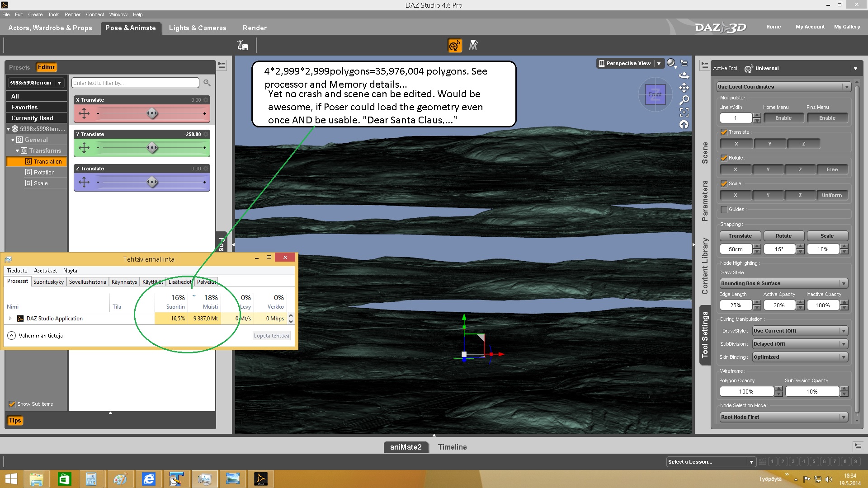Click the Y Translate slider handle
The width and height of the screenshot is (868, 488).
pos(152,148)
